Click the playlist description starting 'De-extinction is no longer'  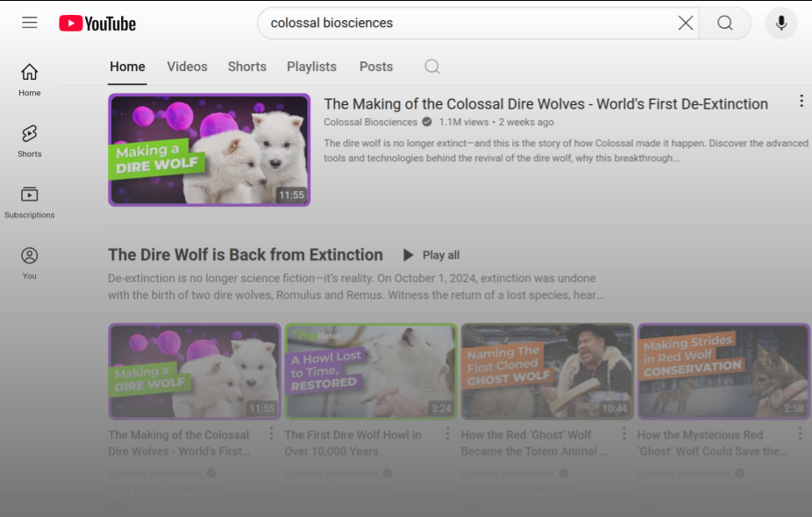(x=356, y=287)
